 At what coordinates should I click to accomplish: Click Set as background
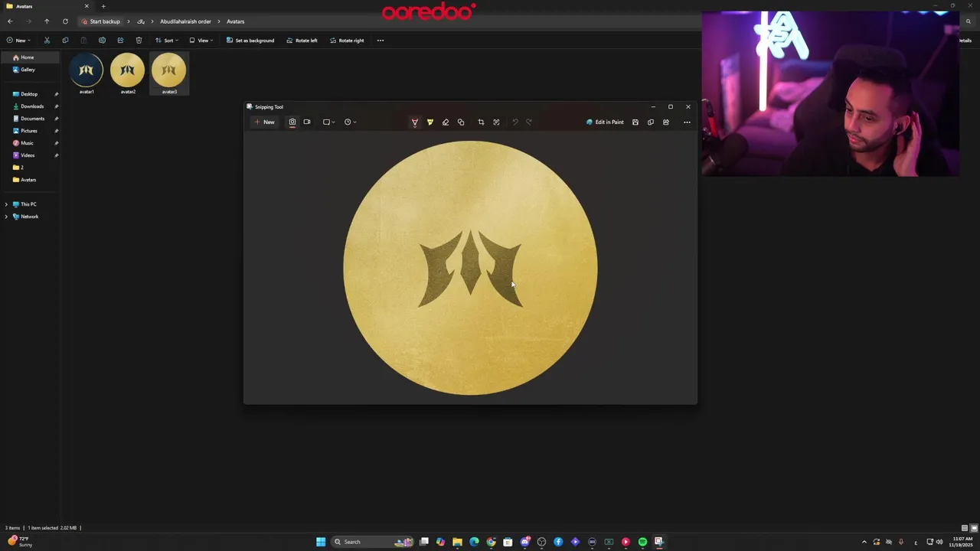pyautogui.click(x=250, y=41)
